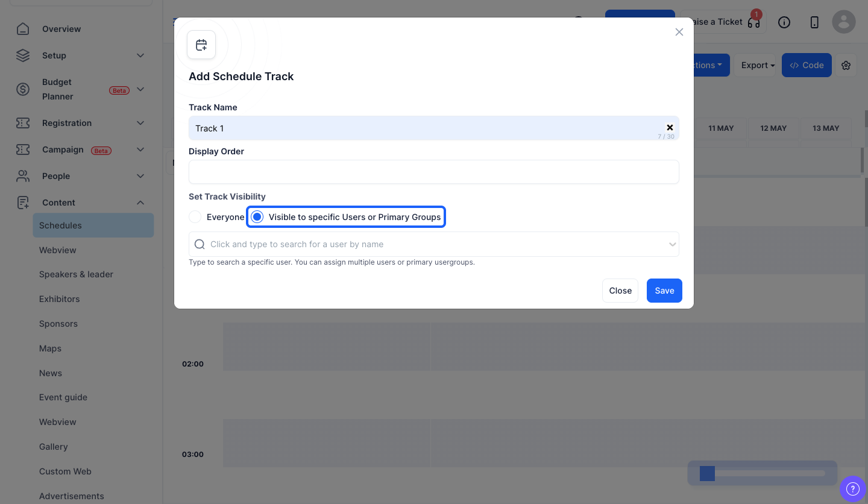Click the purple help question-mark bubble

click(x=853, y=489)
